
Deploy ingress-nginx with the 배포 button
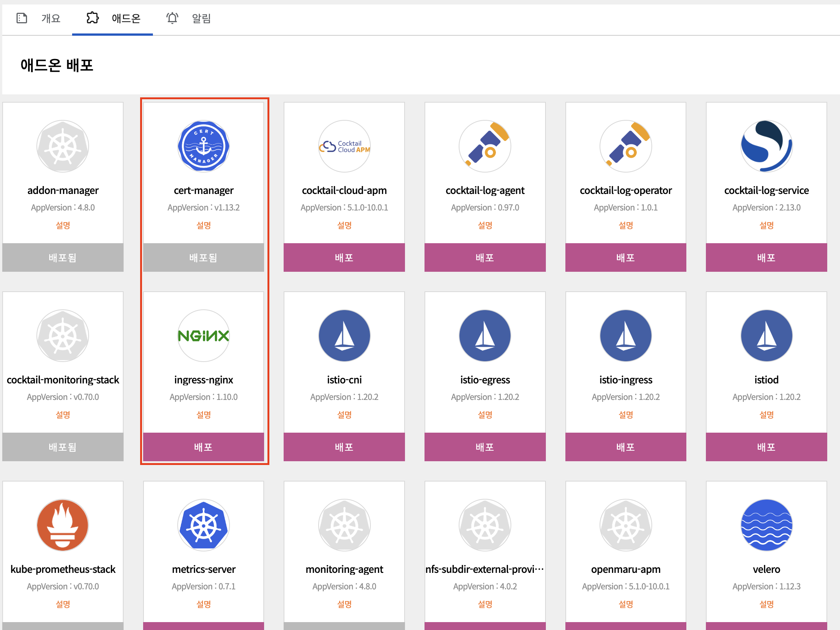tap(204, 447)
